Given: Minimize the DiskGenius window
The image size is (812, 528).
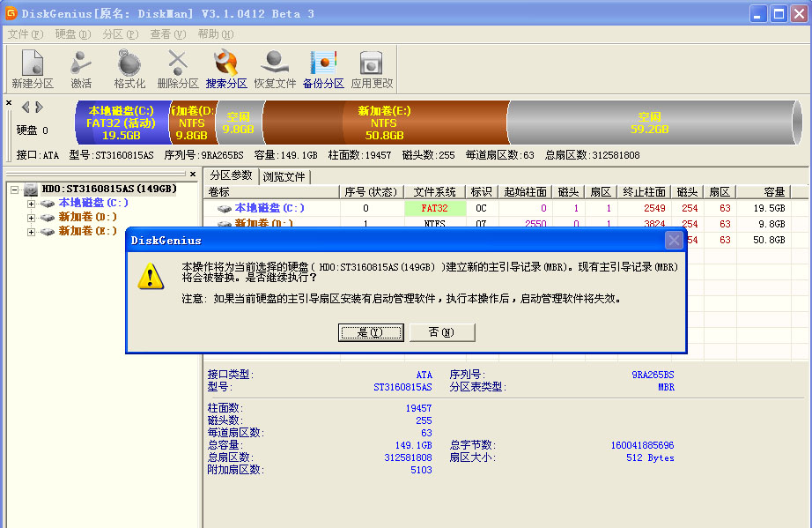Looking at the screenshot, I should (758, 13).
